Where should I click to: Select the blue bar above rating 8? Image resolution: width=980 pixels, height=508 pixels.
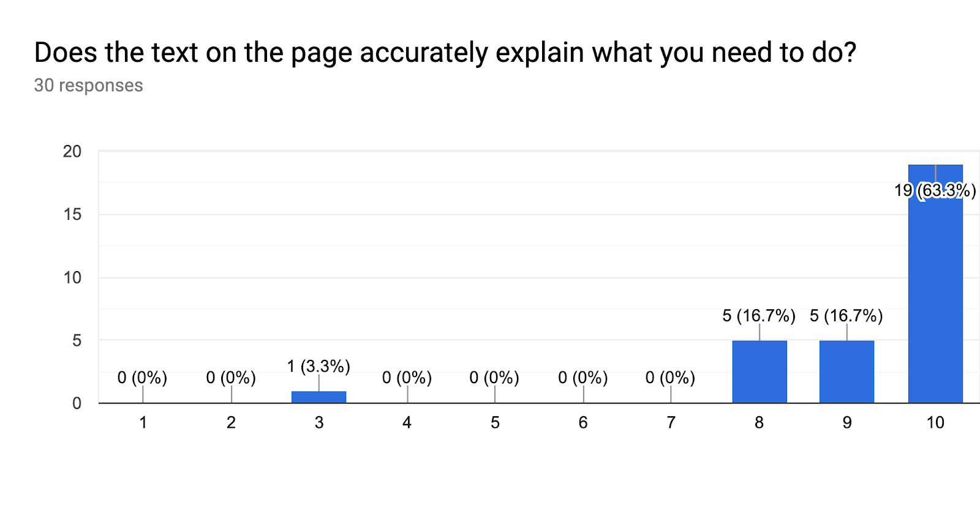tap(759, 372)
